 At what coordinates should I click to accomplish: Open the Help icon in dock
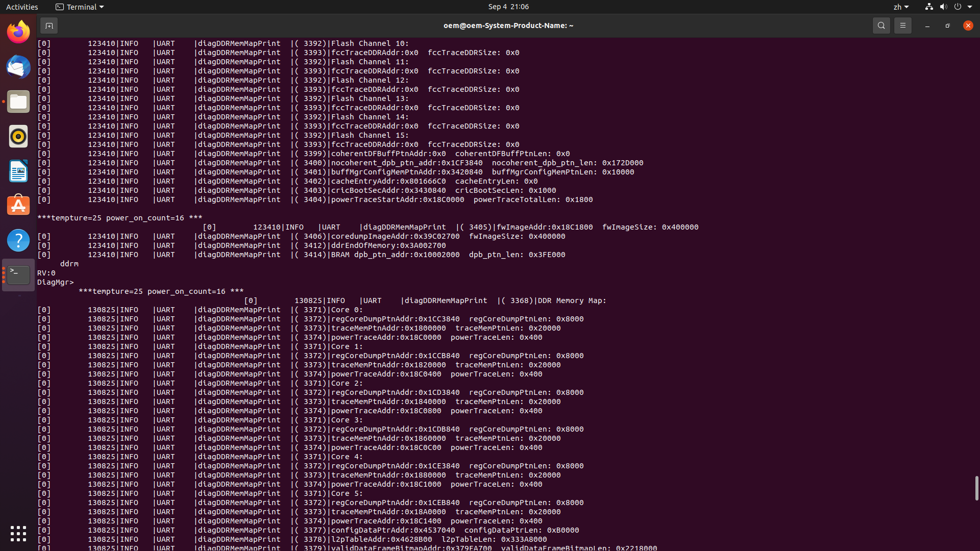pos(18,240)
